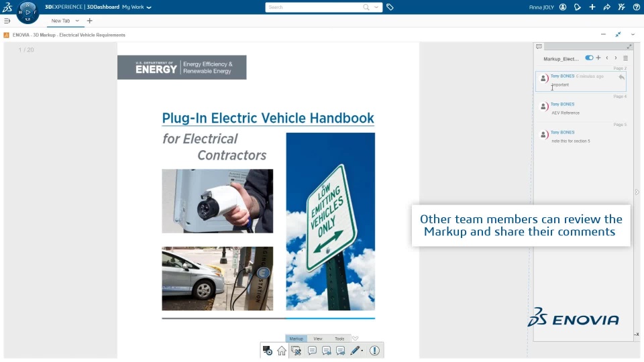
Task: Click the Home icon in action bar
Action: pyautogui.click(x=282, y=351)
